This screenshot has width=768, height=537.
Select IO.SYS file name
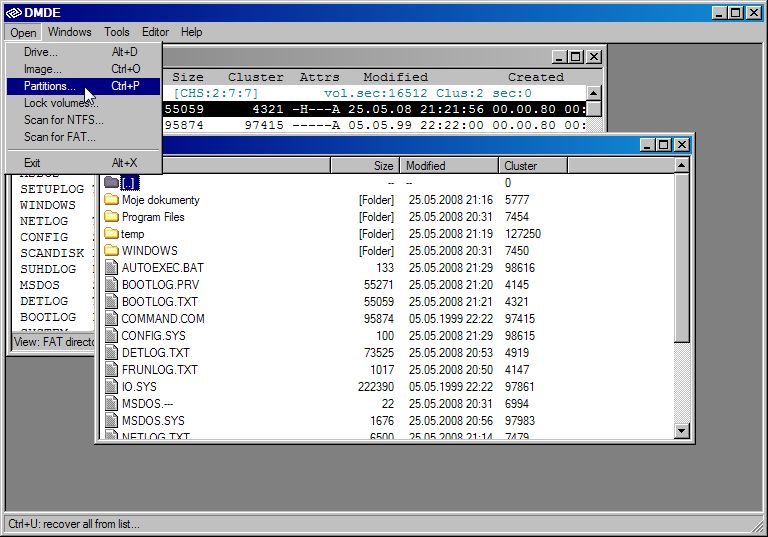139,387
